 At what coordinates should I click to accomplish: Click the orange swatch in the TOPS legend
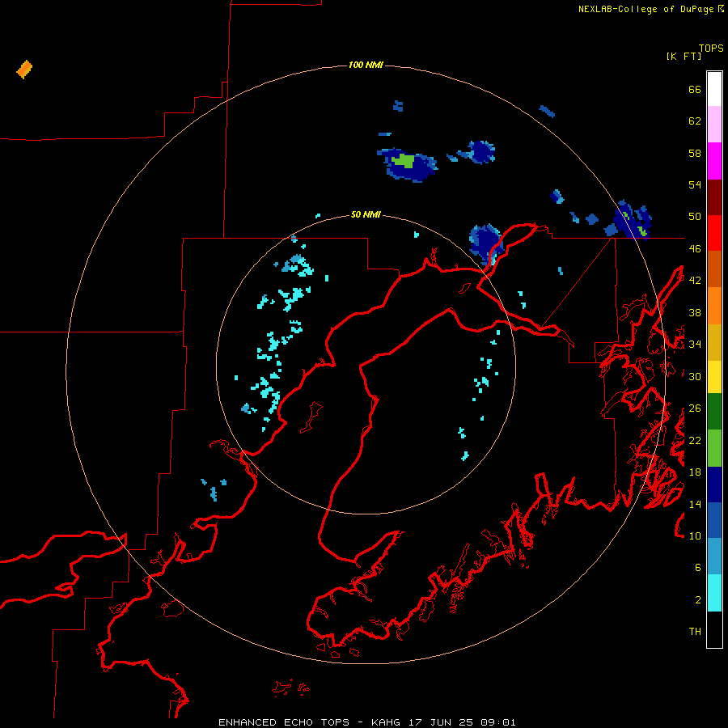(714, 306)
